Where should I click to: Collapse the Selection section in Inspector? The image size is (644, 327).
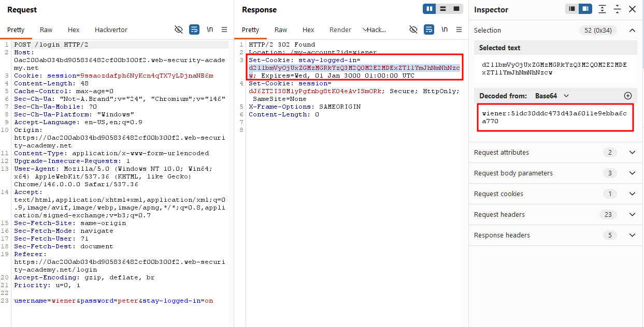point(632,31)
